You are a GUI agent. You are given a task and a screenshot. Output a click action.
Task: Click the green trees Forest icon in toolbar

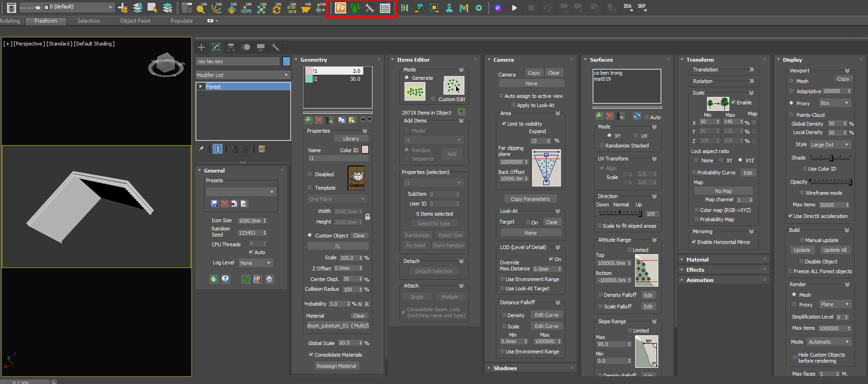click(x=355, y=8)
